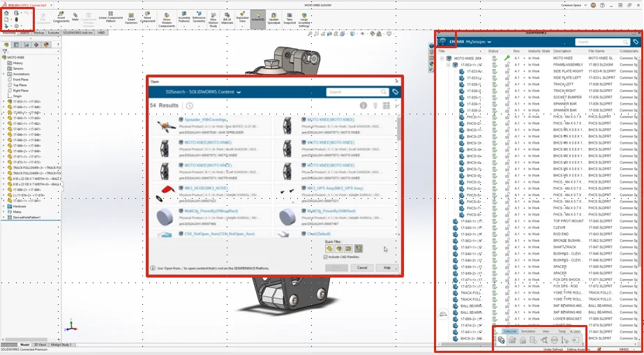Expand 3DSearch - SOLIDWORKS Content dropdown
Viewport: 644px width, 355px height.
click(239, 92)
